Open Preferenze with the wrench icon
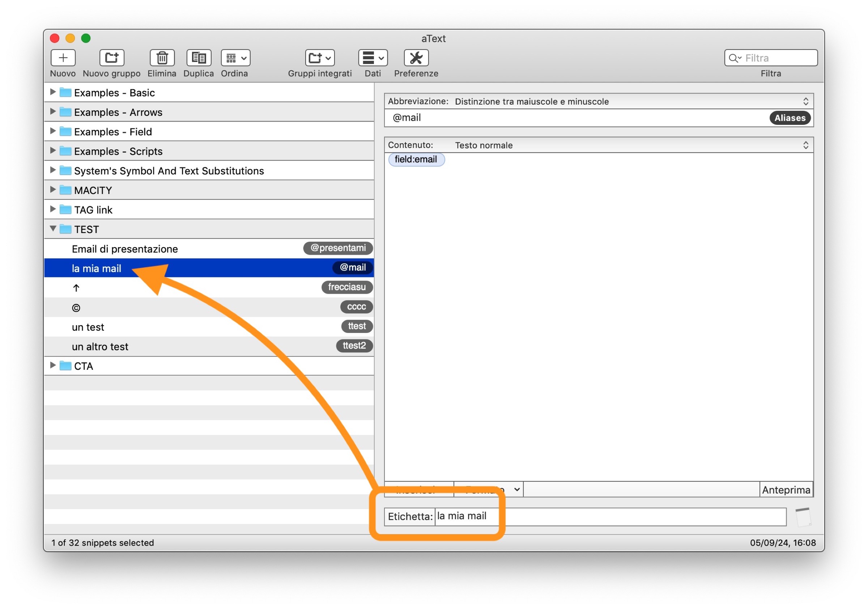The height and width of the screenshot is (609, 868). 416,58
